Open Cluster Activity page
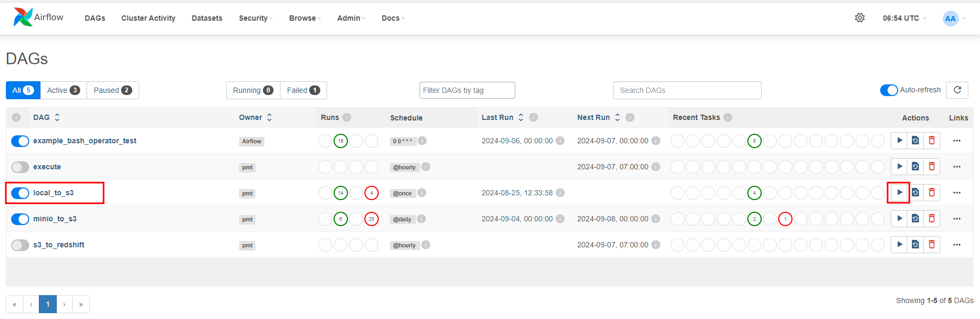Screen dimensions: 980x319 (x=148, y=18)
